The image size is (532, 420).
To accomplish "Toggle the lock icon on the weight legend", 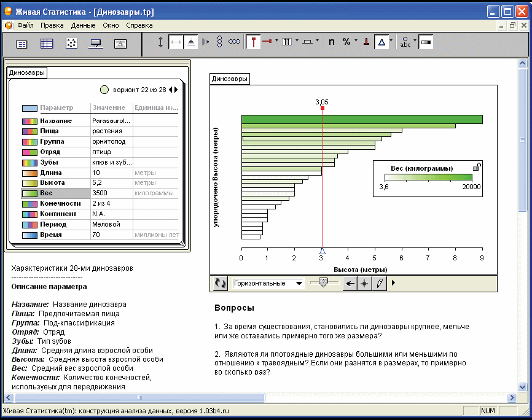I will point(476,166).
